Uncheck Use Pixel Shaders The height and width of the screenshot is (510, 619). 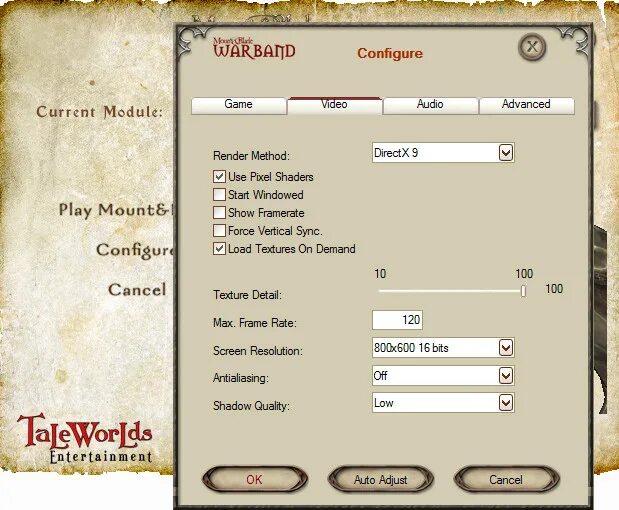[x=219, y=176]
